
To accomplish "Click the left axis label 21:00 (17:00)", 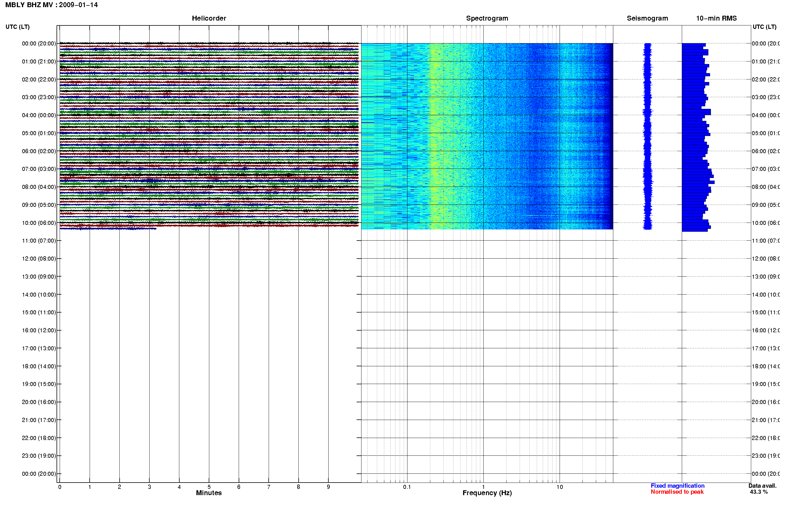I will [39, 420].
